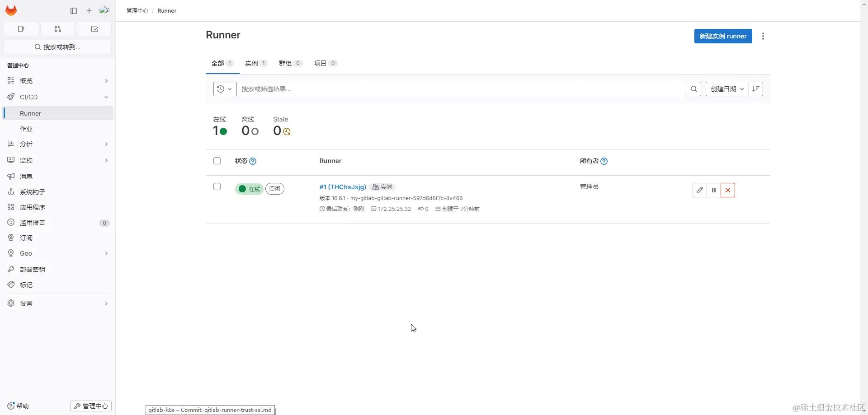Open the 创建日期 sort dropdown

(727, 89)
